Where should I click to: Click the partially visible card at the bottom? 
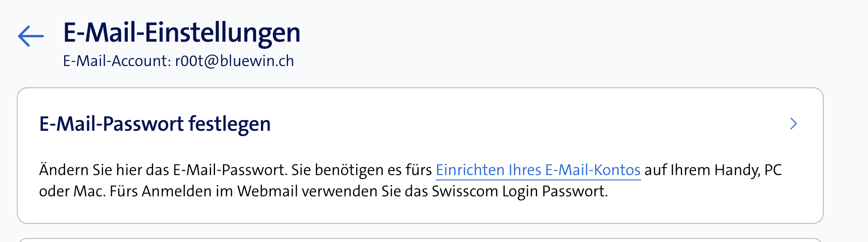(x=420, y=240)
